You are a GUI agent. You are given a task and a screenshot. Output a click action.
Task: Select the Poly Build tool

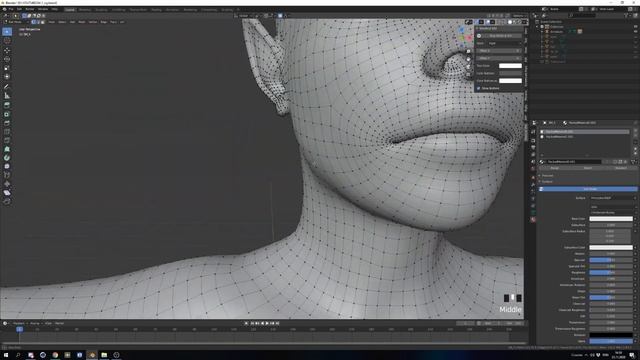[x=7, y=149]
